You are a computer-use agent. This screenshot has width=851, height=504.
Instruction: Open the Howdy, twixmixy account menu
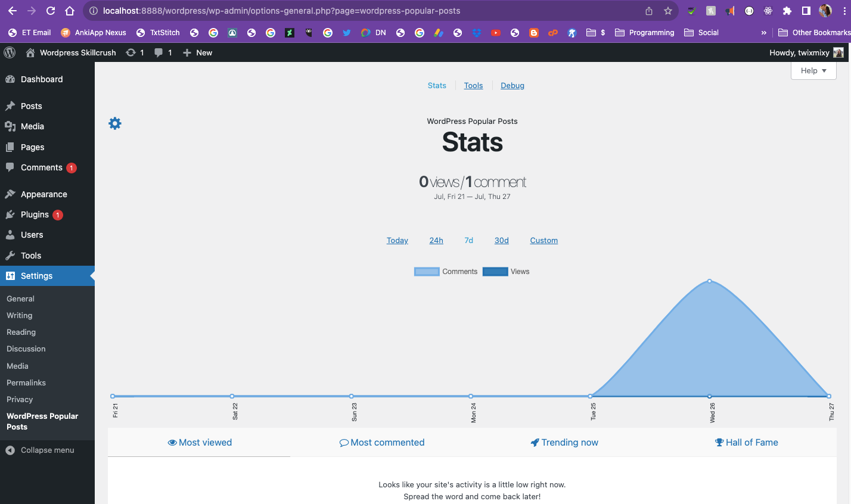coord(806,52)
